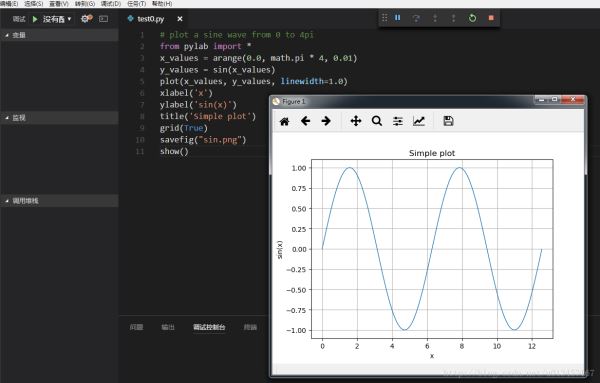
Task: Restart debugging with the green circular arrow
Action: (x=473, y=18)
